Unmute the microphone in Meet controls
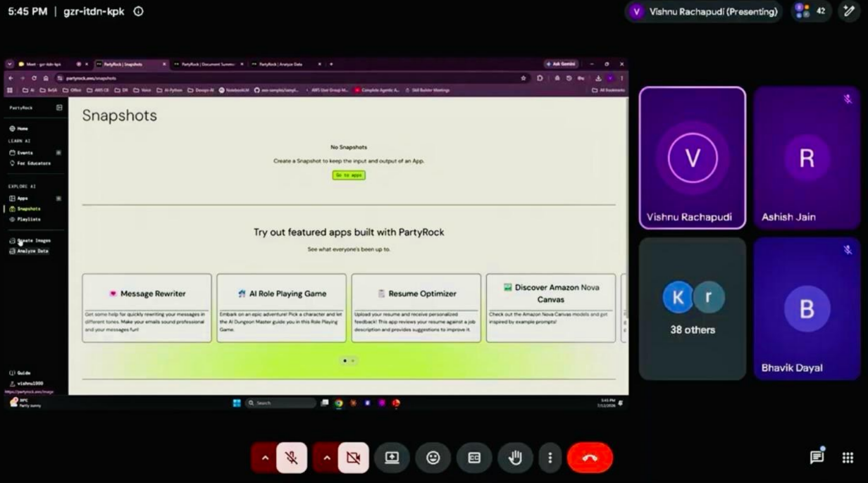The height and width of the screenshot is (483, 868). (x=291, y=458)
